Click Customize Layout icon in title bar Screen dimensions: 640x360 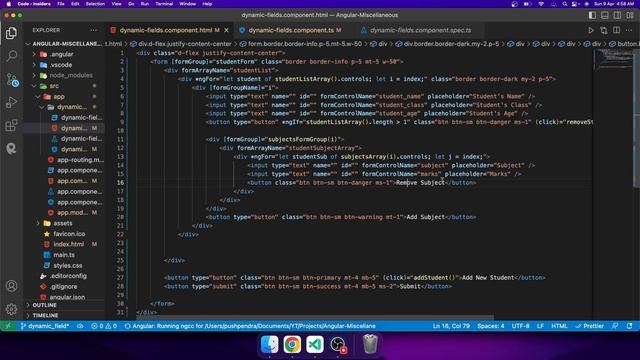pos(630,15)
